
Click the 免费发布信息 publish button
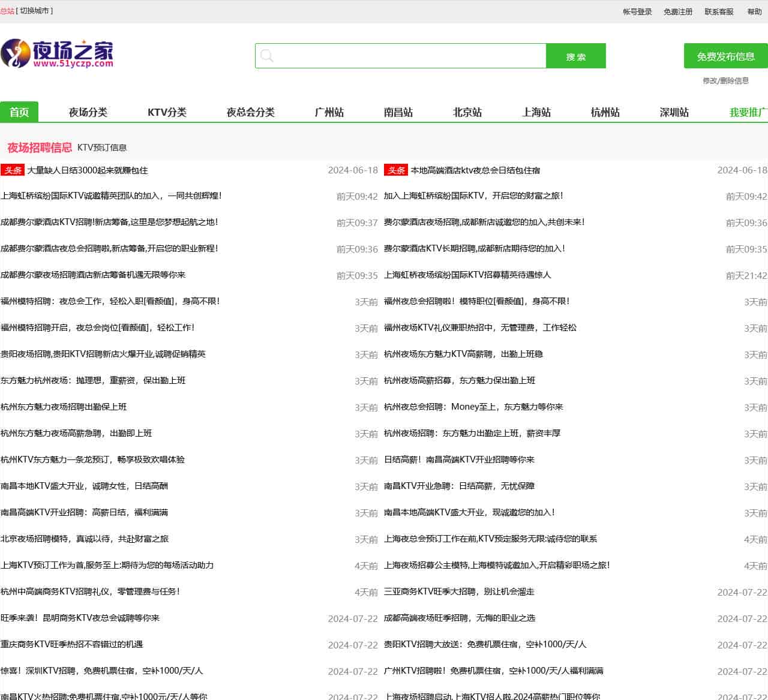click(x=725, y=55)
